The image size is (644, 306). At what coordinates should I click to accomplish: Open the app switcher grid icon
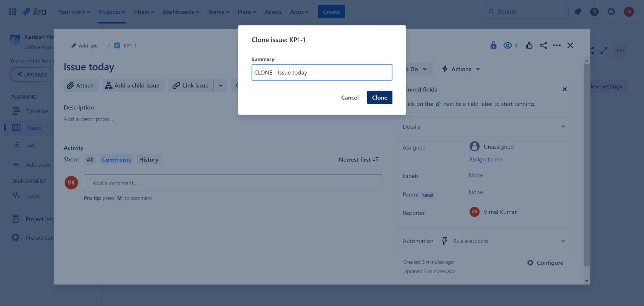click(13, 12)
